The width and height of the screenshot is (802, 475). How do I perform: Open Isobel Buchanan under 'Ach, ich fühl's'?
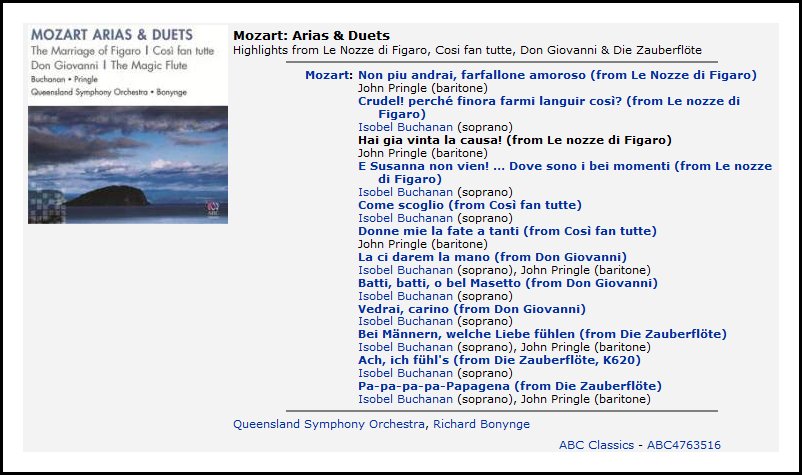[x=405, y=373]
